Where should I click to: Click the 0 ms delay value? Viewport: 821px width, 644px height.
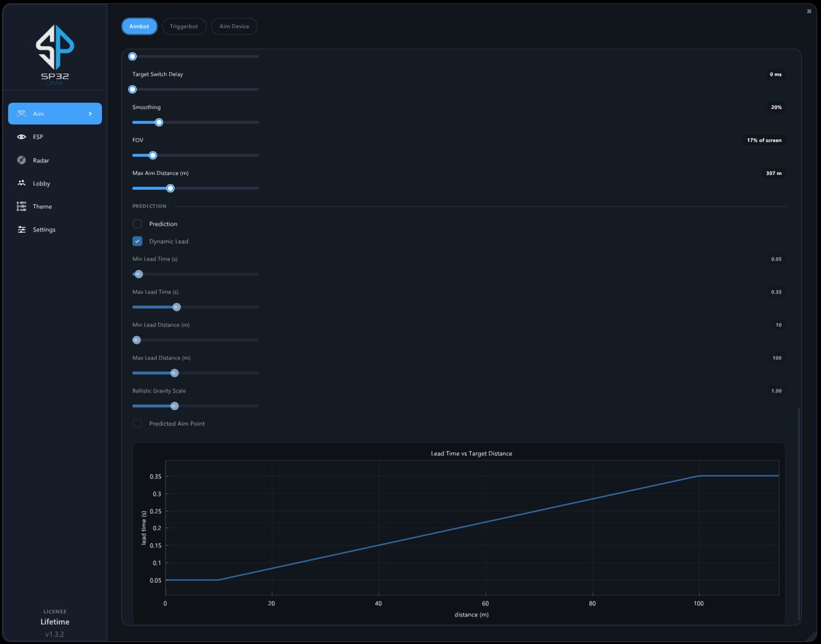click(775, 74)
